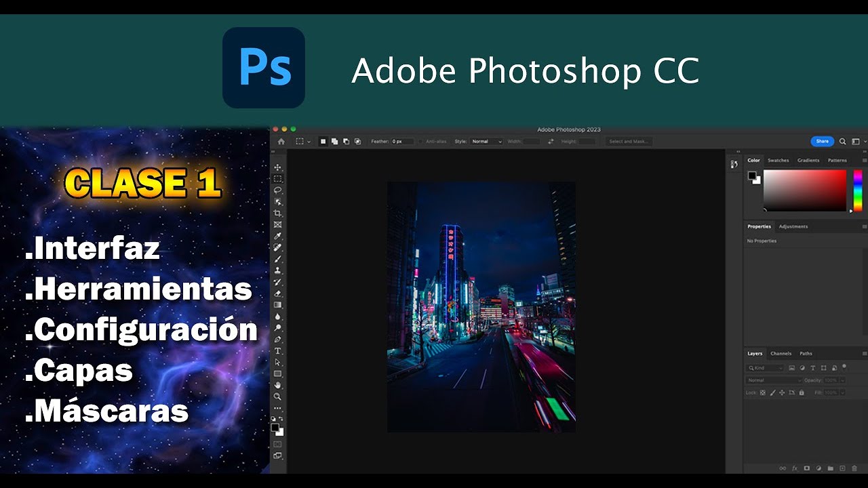The image size is (868, 488).
Task: Click the Home icon in options bar
Action: (x=281, y=142)
